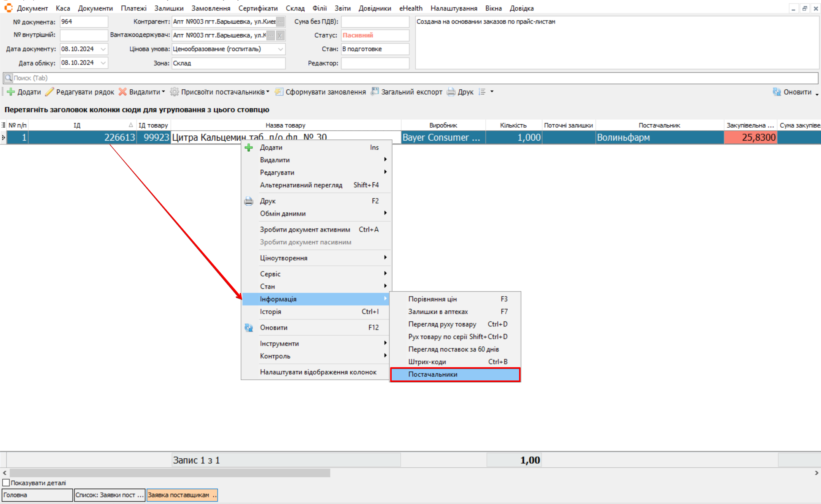821x504 pixels.
Task: Click the Оновити refresh icon in toolbar
Action: click(x=777, y=92)
